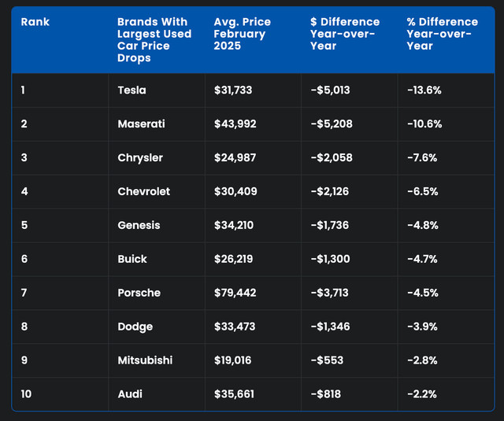
Task: Select the Maserati brand cell
Action: [141, 124]
